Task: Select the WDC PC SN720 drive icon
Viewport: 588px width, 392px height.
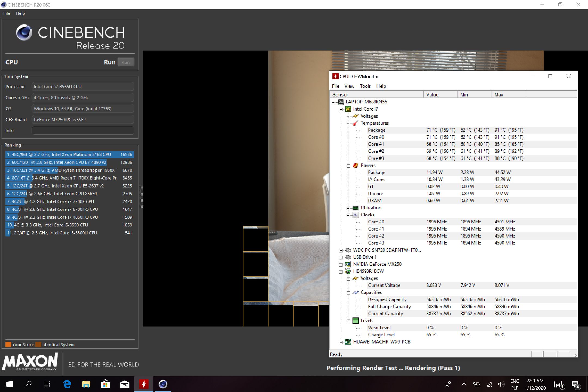Action: pos(348,250)
